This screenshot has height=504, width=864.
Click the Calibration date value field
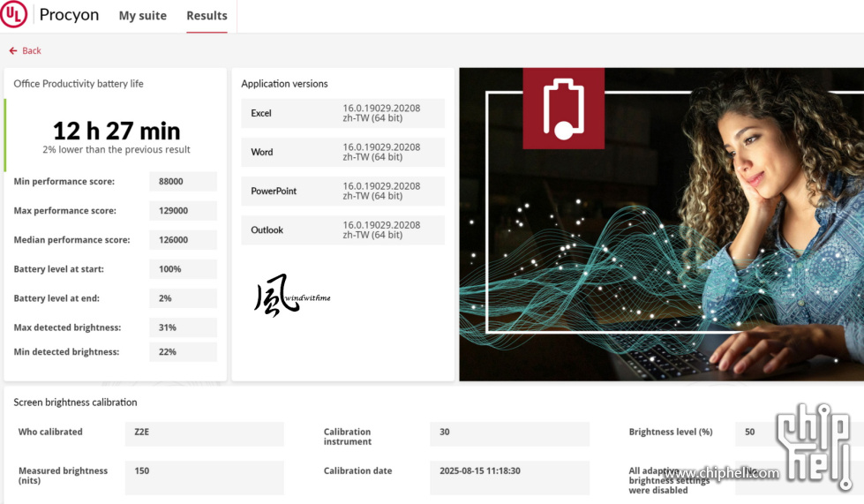(x=509, y=471)
